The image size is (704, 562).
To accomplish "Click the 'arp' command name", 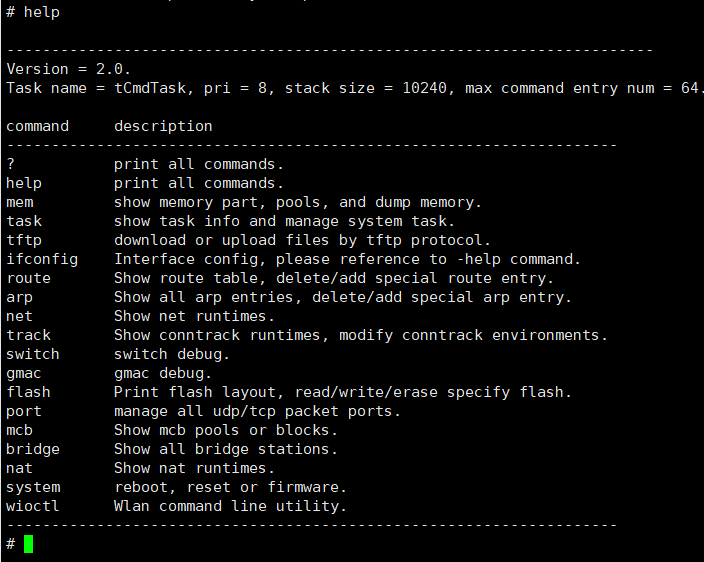I will pos(20,297).
